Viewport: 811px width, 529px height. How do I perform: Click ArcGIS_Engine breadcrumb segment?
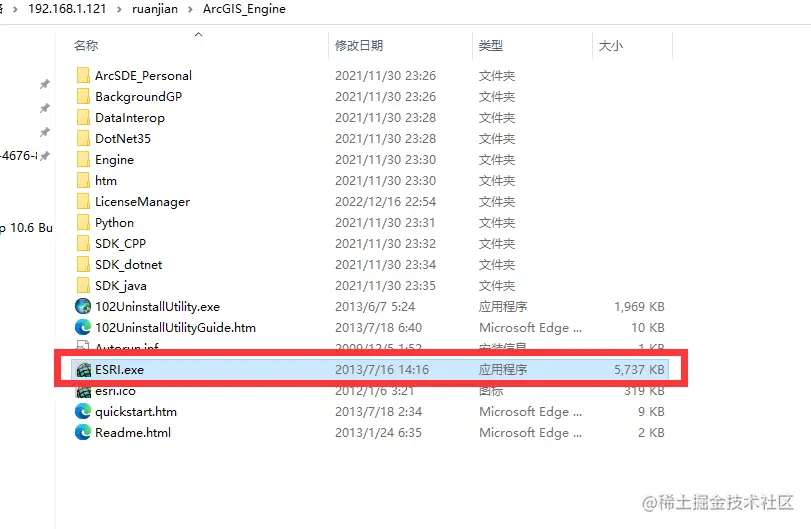(244, 9)
